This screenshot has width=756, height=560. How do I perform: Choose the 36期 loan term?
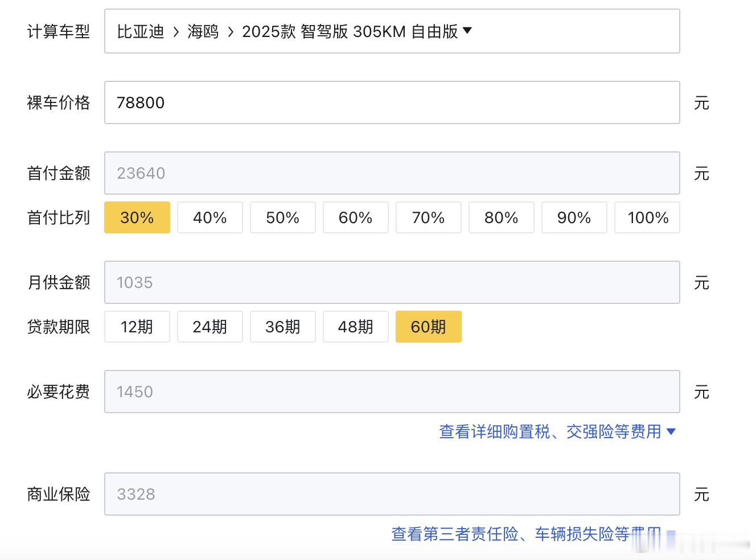click(283, 327)
